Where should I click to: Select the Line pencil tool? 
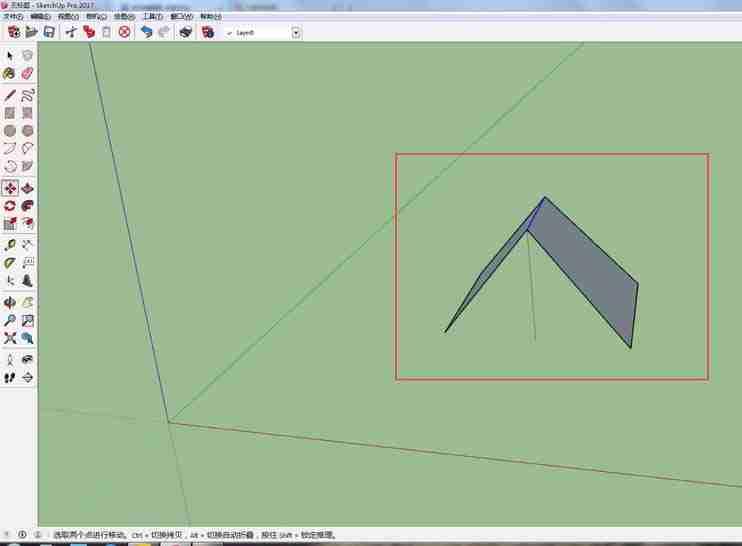10,96
